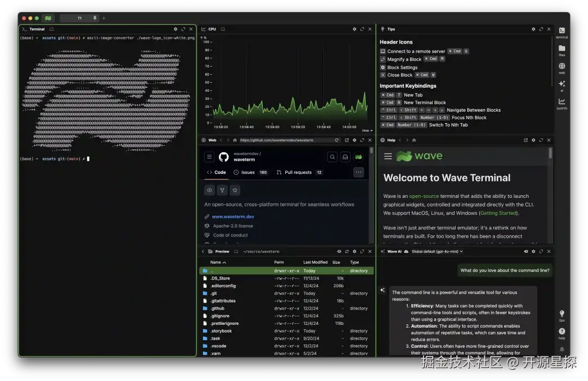Switch to GitHub Code tab
This screenshot has height=381, width=588.
coord(216,172)
